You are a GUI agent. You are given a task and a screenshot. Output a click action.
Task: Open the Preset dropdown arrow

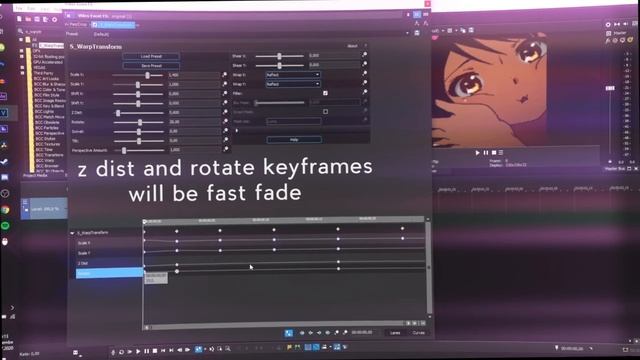point(407,33)
